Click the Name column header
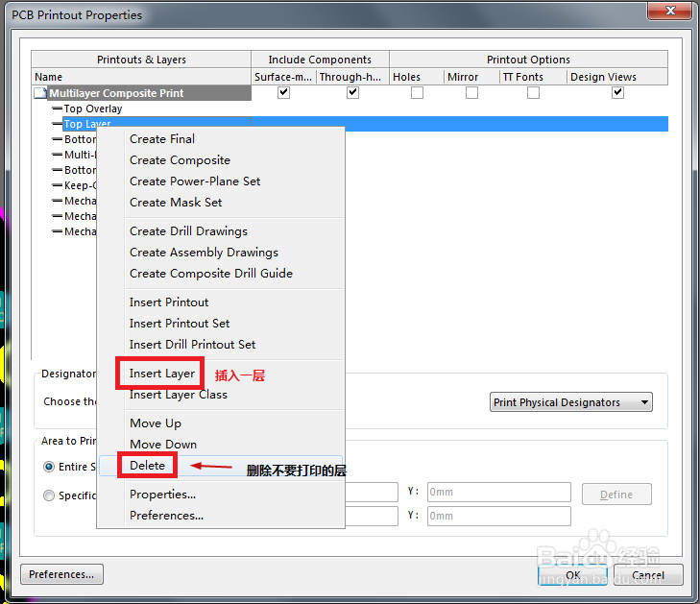 click(141, 77)
